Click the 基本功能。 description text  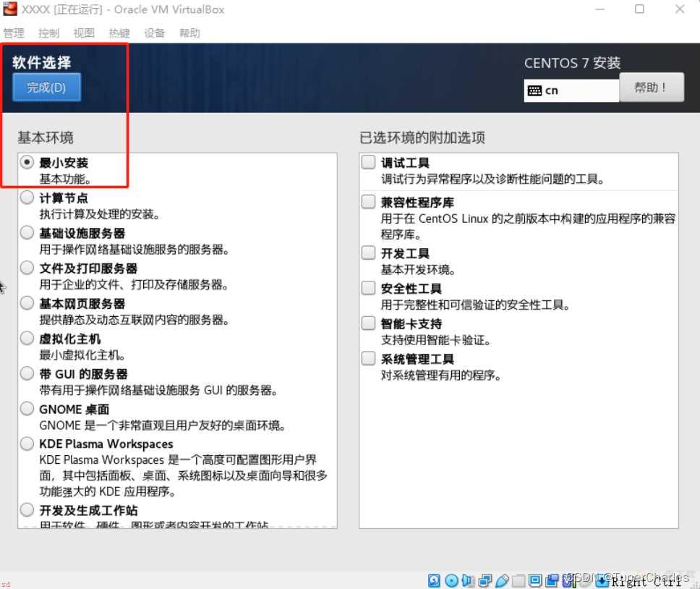66,179
